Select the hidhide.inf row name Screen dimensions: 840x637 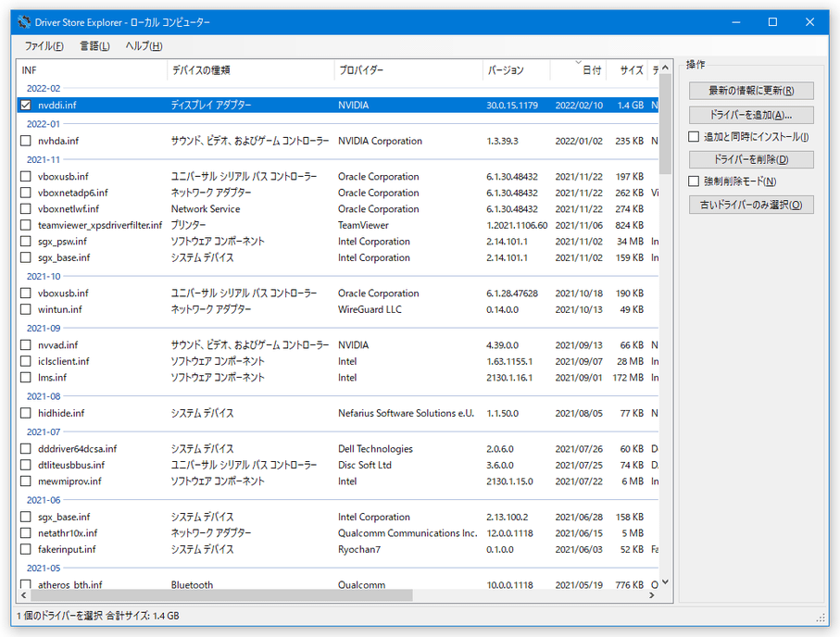pos(61,413)
